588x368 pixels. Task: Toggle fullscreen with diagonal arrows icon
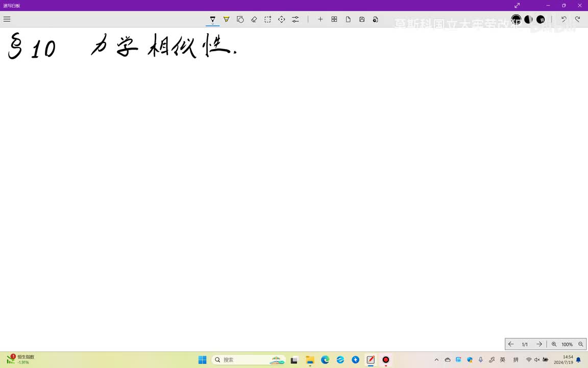pos(517,5)
